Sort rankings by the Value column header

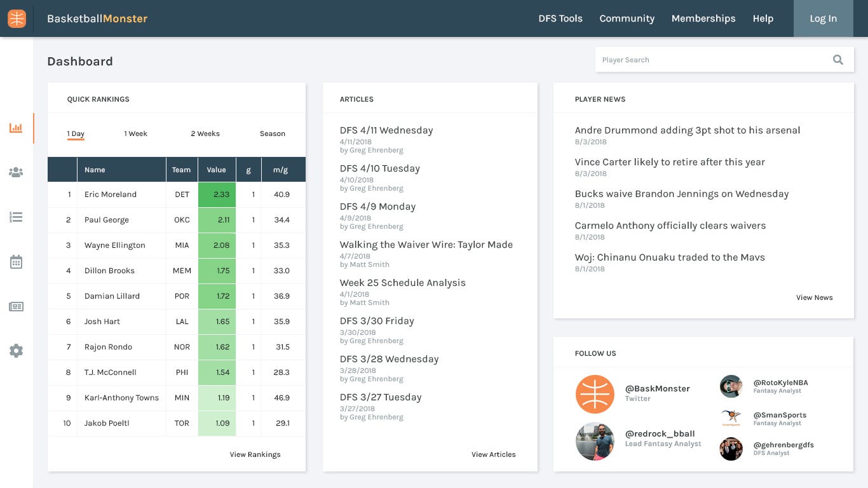point(217,170)
